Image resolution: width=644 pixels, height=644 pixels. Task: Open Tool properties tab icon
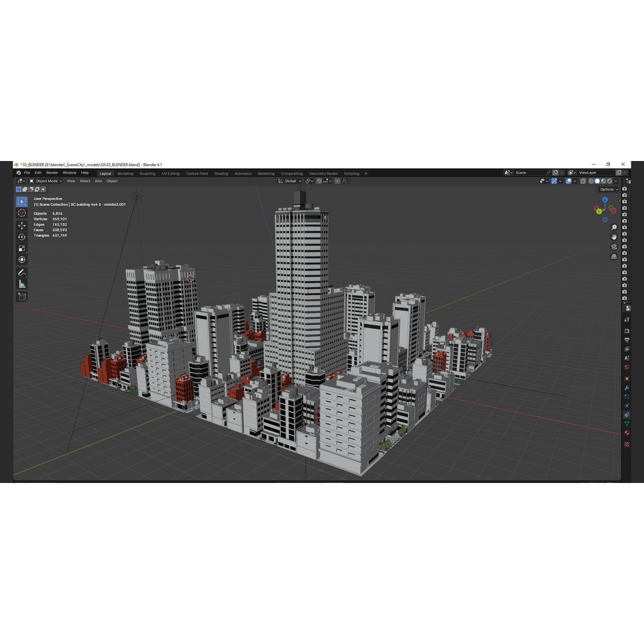[627, 320]
